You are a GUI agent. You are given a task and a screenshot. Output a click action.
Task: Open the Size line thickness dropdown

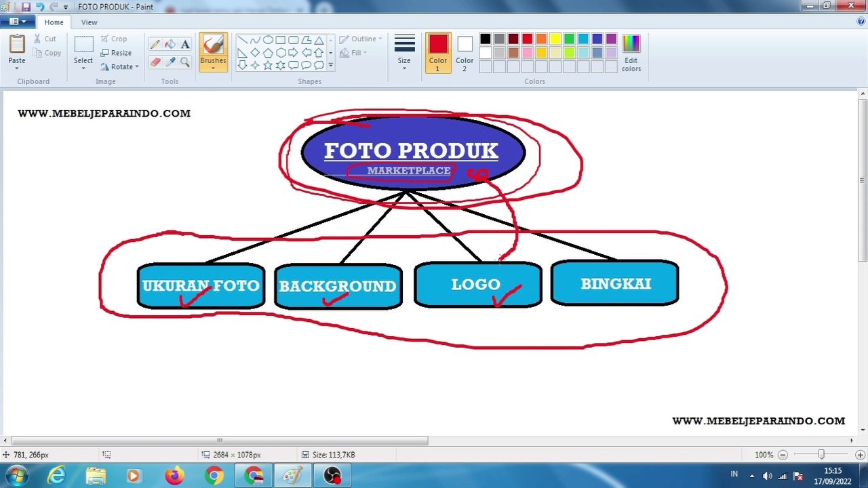click(x=404, y=52)
